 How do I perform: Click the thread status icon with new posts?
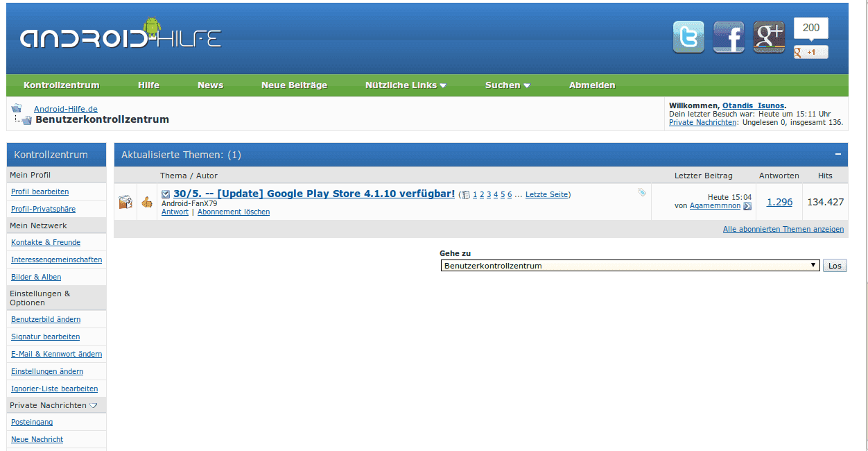(125, 202)
